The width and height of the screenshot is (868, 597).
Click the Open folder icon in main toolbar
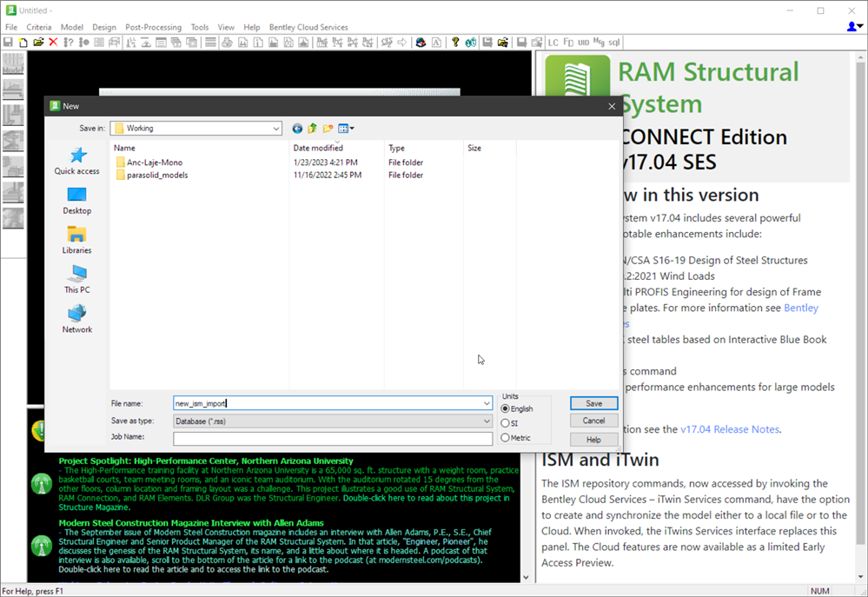click(38, 42)
